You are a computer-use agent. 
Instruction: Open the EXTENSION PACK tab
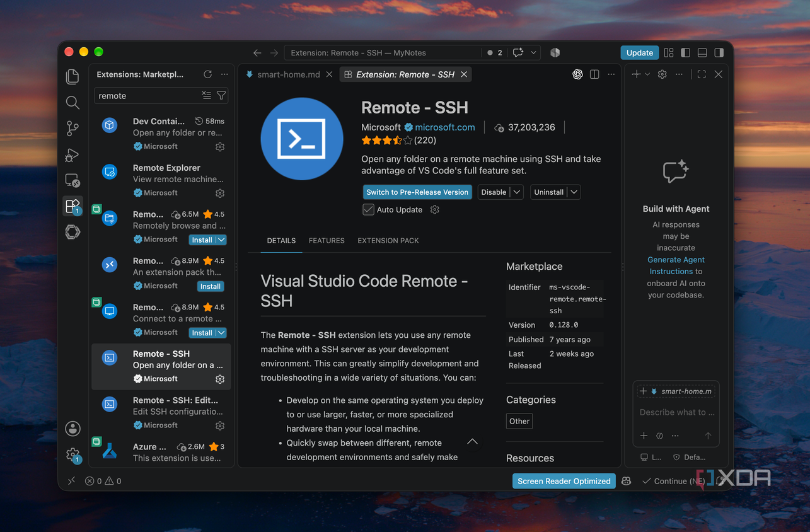[388, 241]
